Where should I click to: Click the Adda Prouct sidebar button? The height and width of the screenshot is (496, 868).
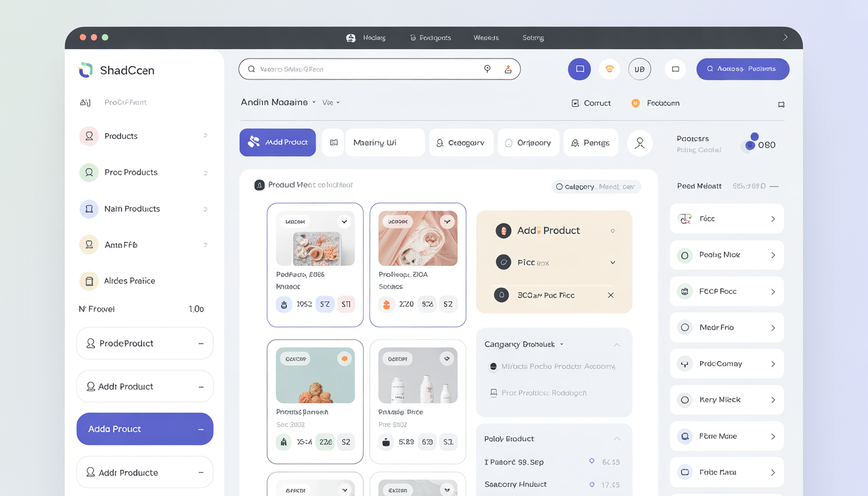(x=145, y=429)
